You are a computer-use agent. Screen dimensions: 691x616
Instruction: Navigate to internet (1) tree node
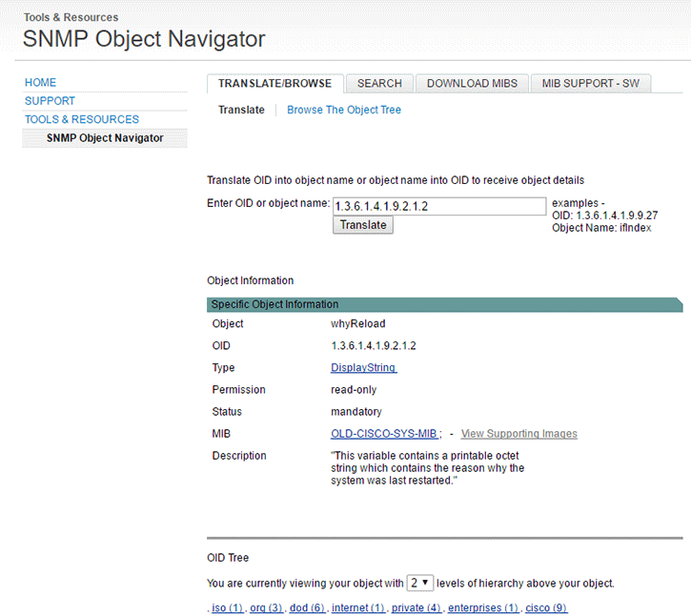358,607
